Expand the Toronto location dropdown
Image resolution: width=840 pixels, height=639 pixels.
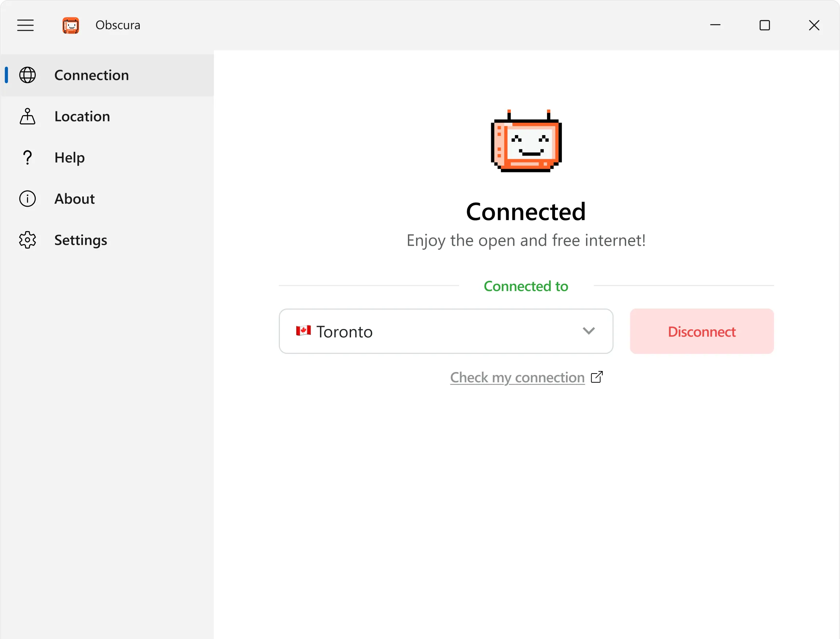click(446, 331)
